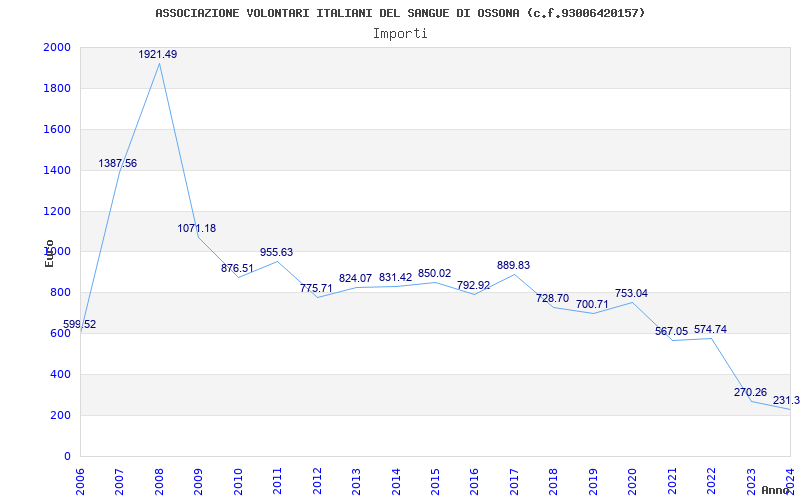This screenshot has width=800, height=500.
Task: Select the 889.83 value label
Action: click(514, 265)
